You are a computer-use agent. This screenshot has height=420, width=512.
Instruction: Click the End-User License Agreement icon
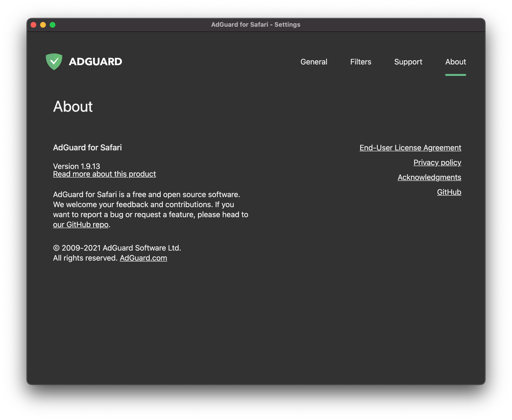(x=410, y=147)
